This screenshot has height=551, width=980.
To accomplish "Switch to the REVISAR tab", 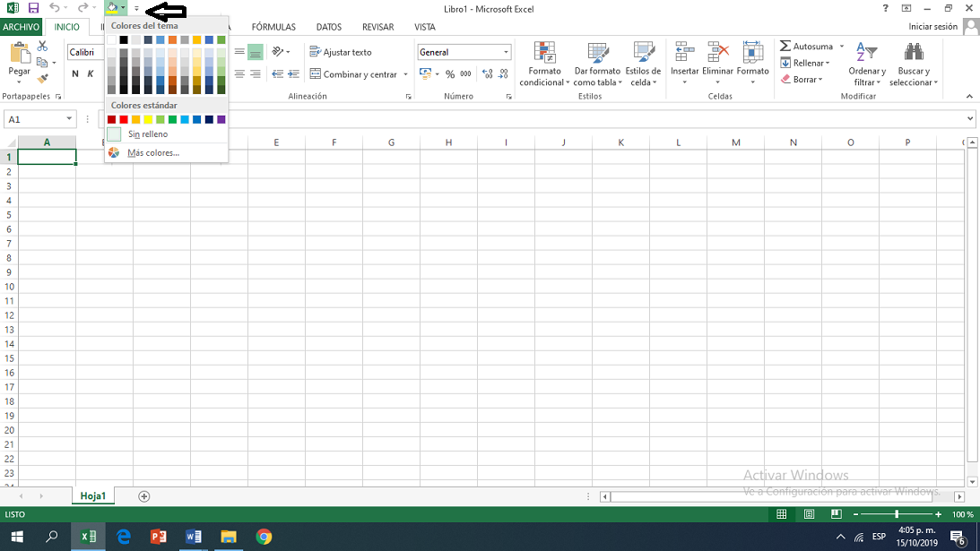I will tap(378, 27).
